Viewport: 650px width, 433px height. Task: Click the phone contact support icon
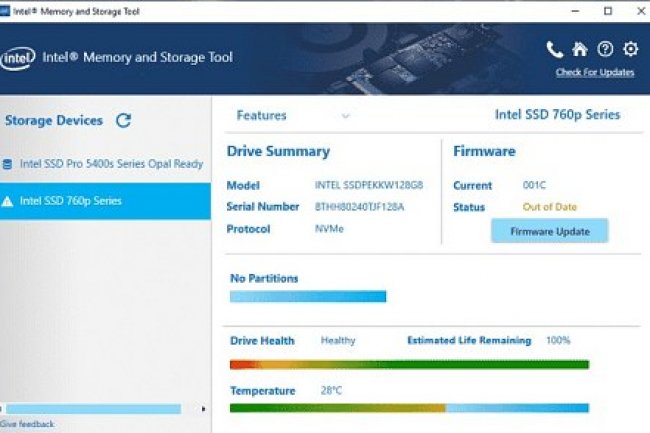(554, 49)
